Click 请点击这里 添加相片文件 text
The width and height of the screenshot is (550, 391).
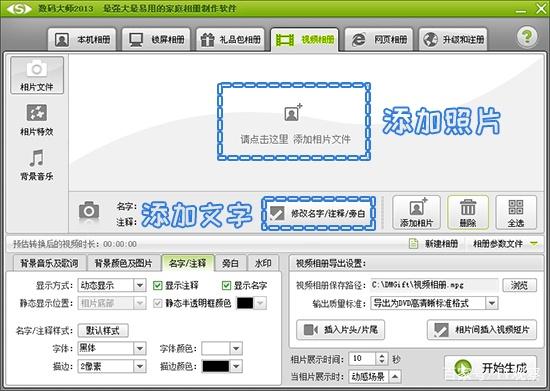pyautogui.click(x=295, y=139)
